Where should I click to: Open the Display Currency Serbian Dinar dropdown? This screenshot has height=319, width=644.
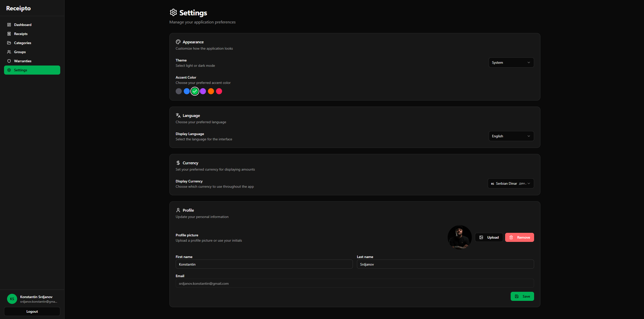510,183
